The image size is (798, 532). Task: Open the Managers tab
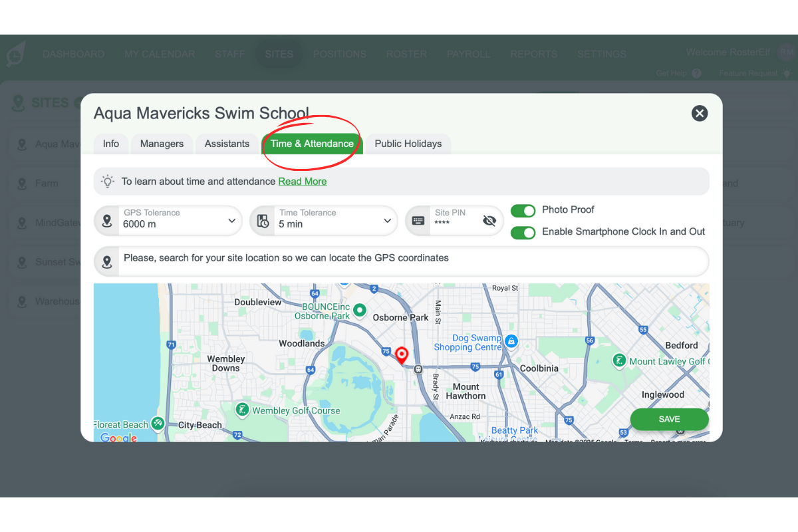coord(162,144)
